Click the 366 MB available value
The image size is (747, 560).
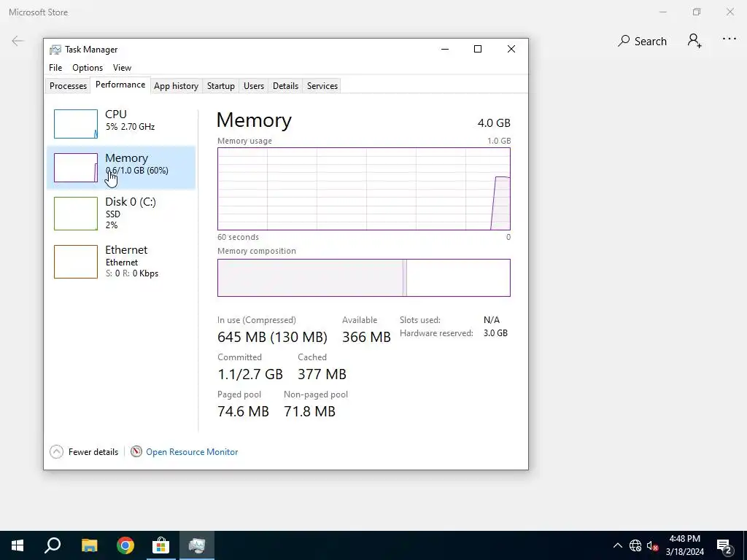pyautogui.click(x=366, y=337)
